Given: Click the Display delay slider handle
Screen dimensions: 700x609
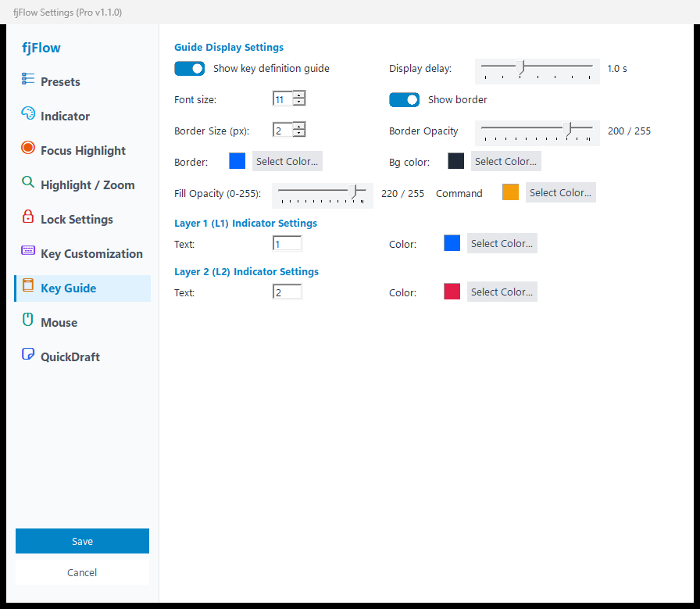Looking at the screenshot, I should pyautogui.click(x=520, y=67).
